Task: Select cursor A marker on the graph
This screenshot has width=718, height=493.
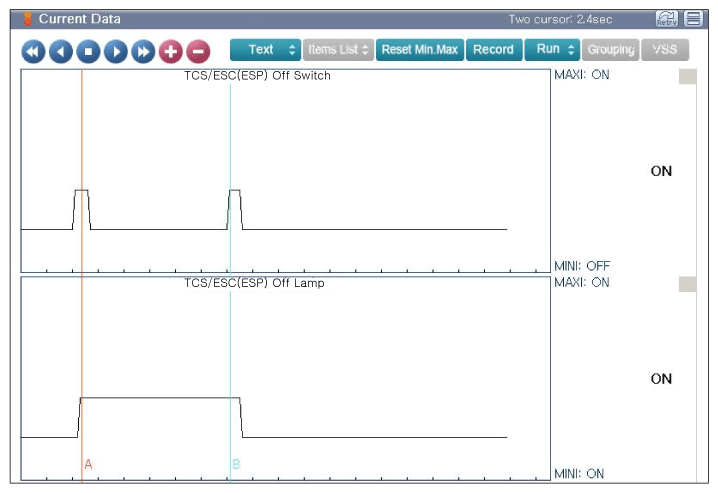Action: (x=88, y=464)
